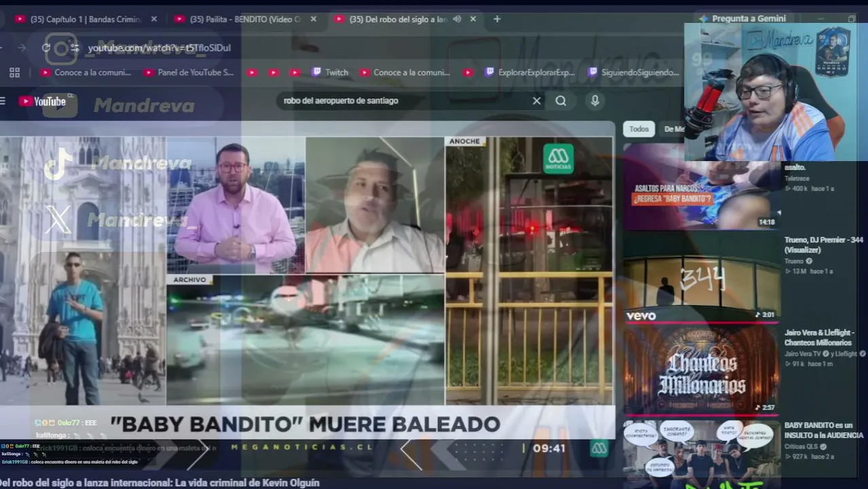Click the 13 M hace 1 a view count
The image size is (868, 489).
point(808,271)
